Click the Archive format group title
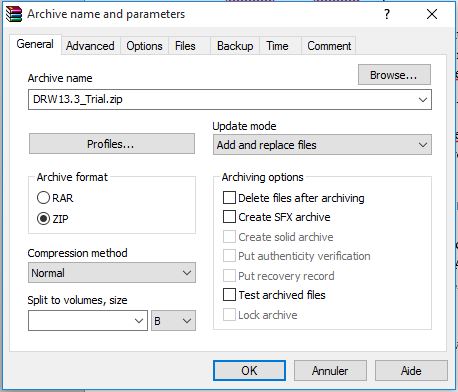This screenshot has height=392, width=458. (72, 177)
